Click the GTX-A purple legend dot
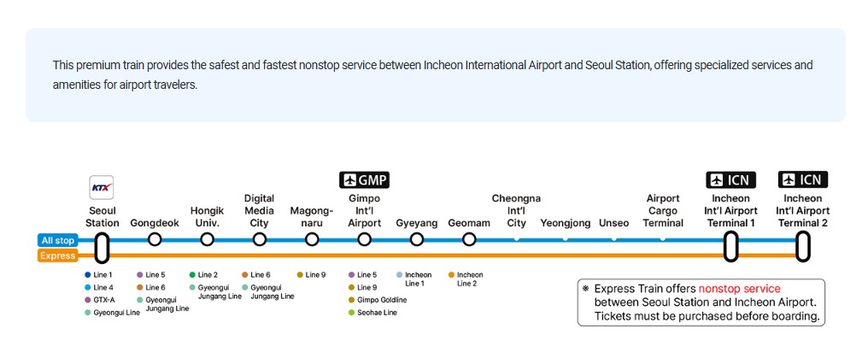Screen dimensions: 868x352 [x=88, y=300]
